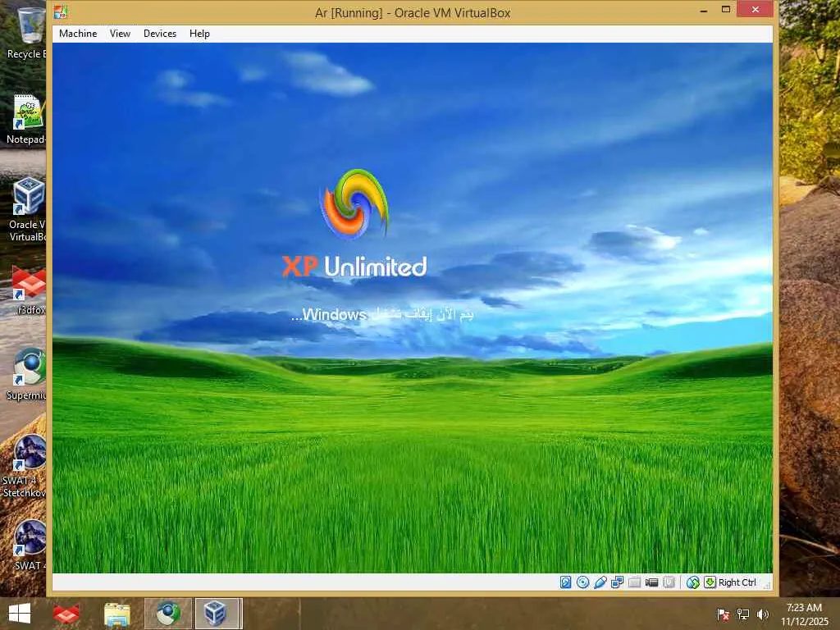The width and height of the screenshot is (840, 630).
Task: Click the XP Unlimited logo in the VM
Action: point(354,225)
